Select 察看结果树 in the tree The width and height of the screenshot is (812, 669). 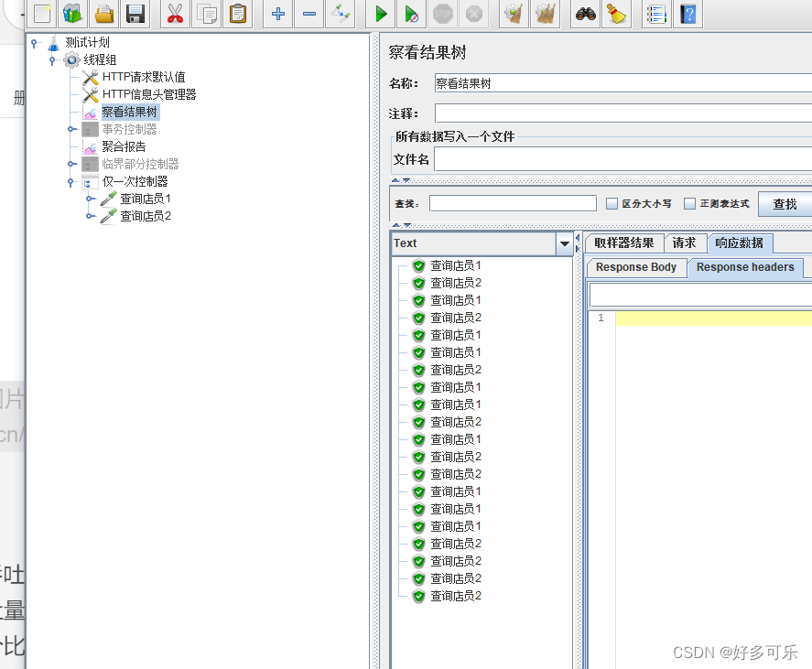[x=129, y=112]
